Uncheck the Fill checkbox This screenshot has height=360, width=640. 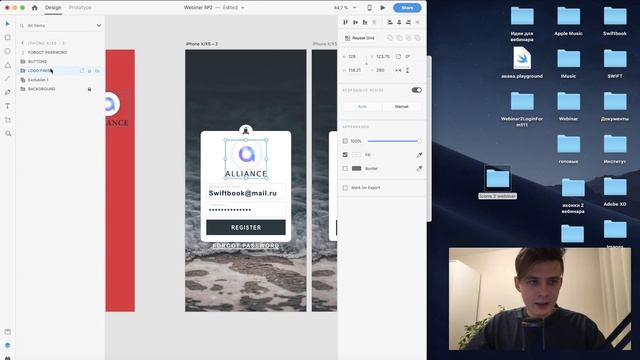click(x=345, y=155)
